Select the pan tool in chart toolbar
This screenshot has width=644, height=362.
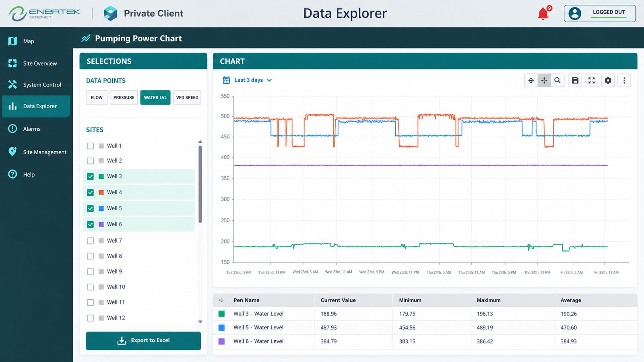coord(531,80)
